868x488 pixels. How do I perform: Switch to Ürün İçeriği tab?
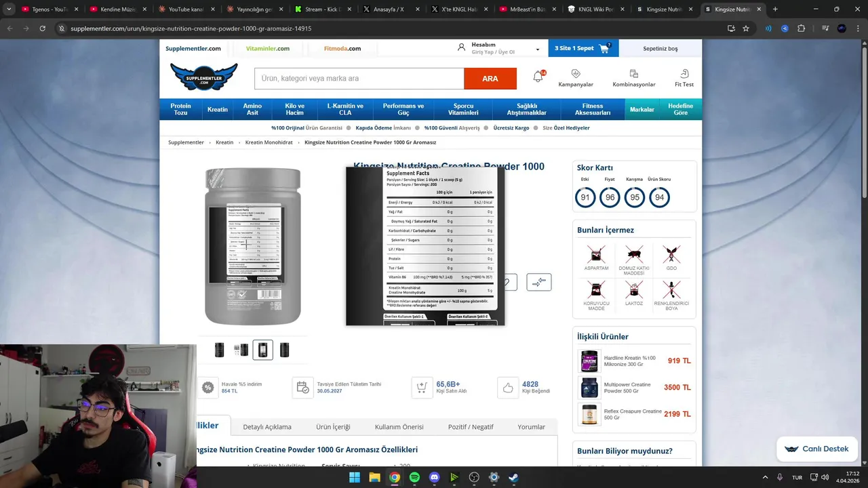tap(333, 426)
